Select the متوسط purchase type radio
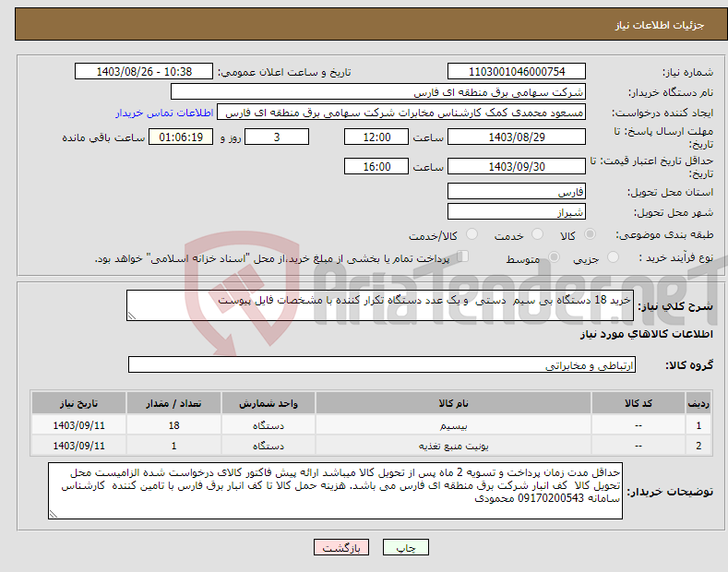The width and height of the screenshot is (728, 572). (554, 257)
